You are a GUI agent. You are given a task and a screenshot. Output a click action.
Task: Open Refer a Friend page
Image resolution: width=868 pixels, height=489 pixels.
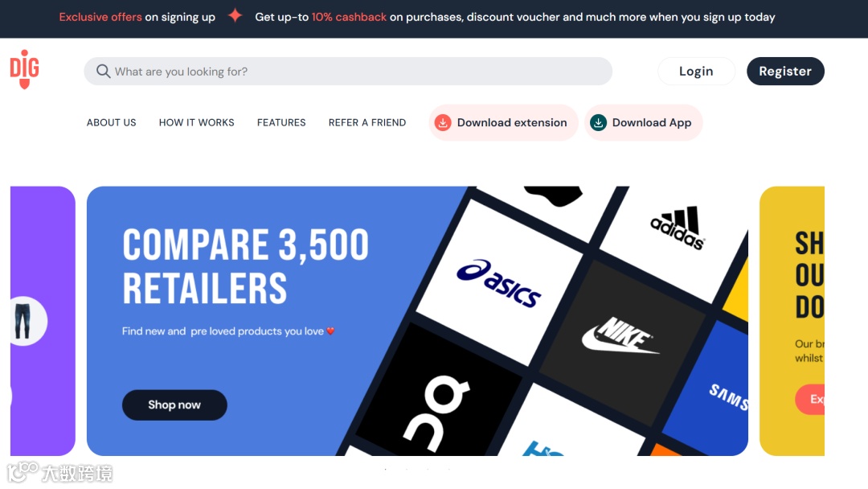pos(367,122)
